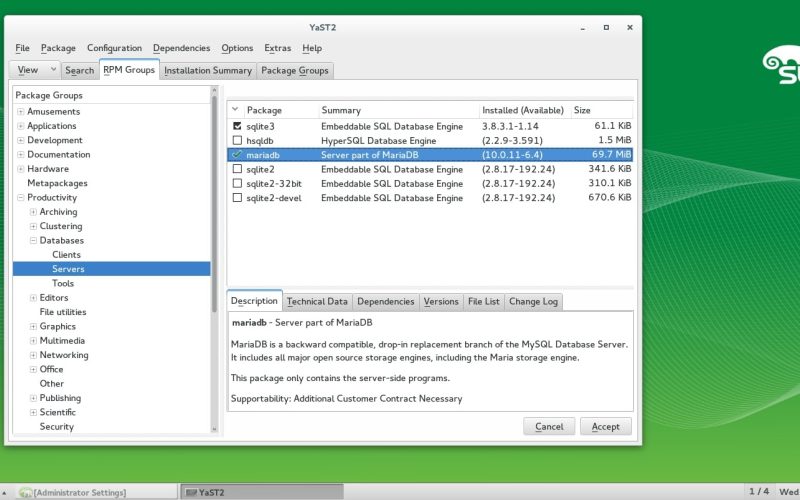The image size is (800, 500).
Task: Check the sqlite2-devel package checkbox
Action: tap(237, 197)
